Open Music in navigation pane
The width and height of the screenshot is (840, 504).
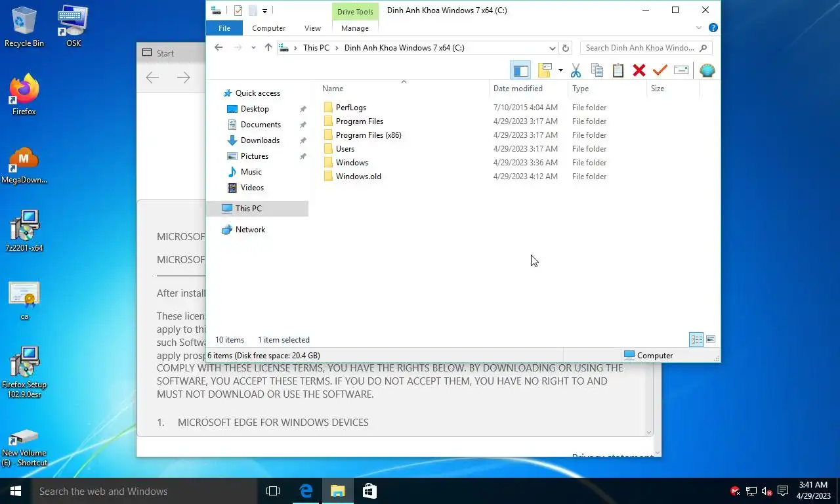point(251,172)
